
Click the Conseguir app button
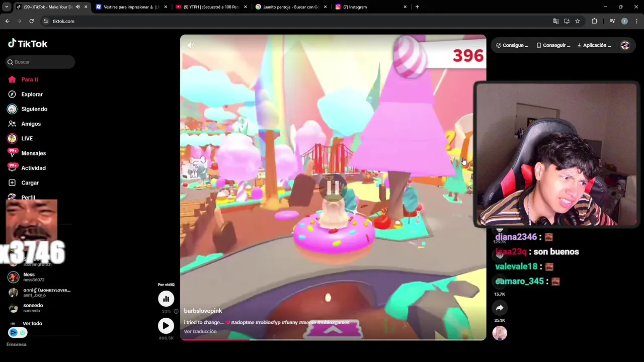click(x=553, y=45)
